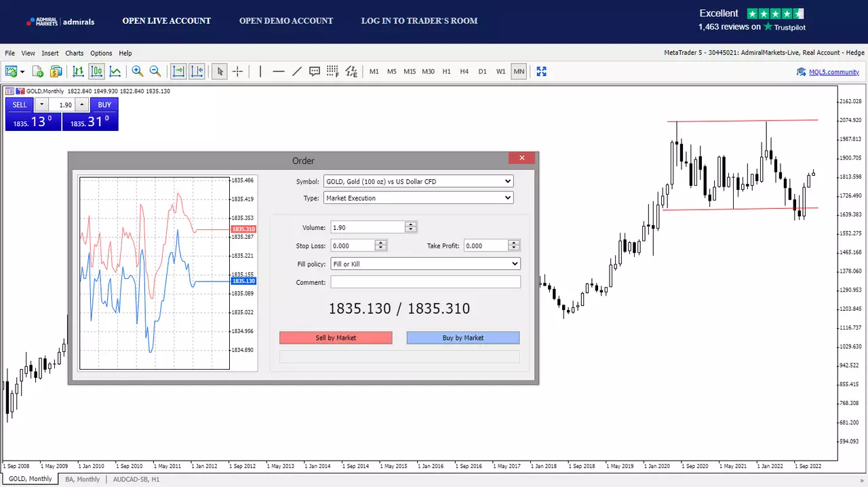The height and width of the screenshot is (487, 868).
Task: Switch timeframe to W1
Action: (x=500, y=71)
